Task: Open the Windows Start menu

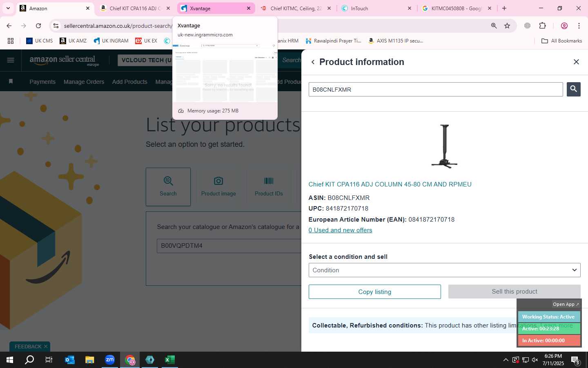Action: pyautogui.click(x=10, y=360)
